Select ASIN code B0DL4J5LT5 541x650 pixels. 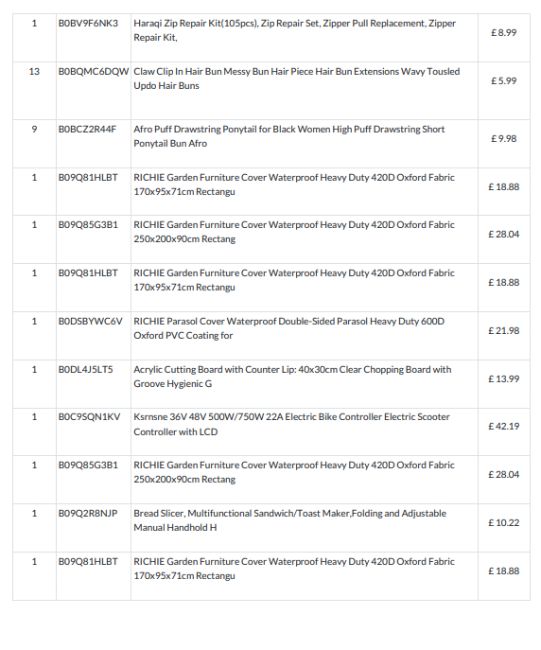point(85,370)
